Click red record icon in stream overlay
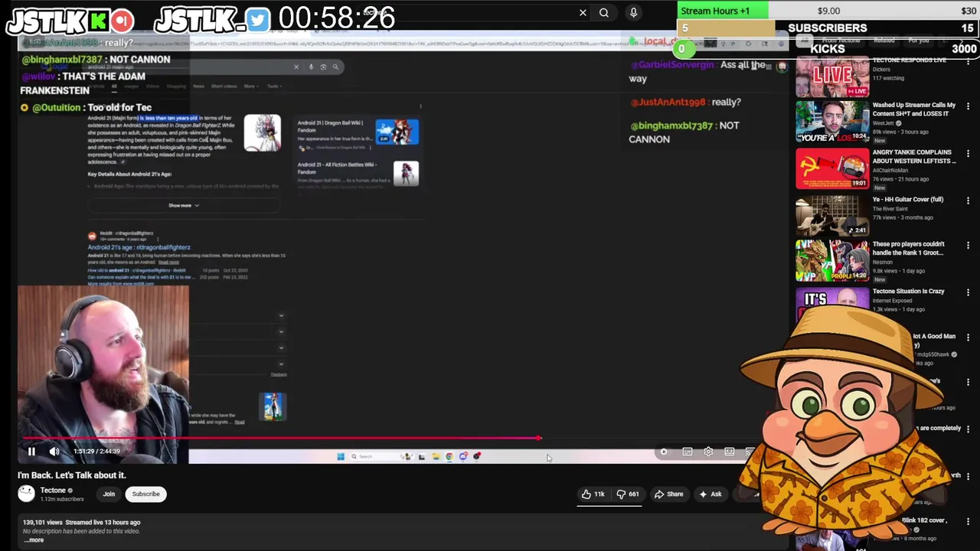980x551 pixels. pos(122,21)
